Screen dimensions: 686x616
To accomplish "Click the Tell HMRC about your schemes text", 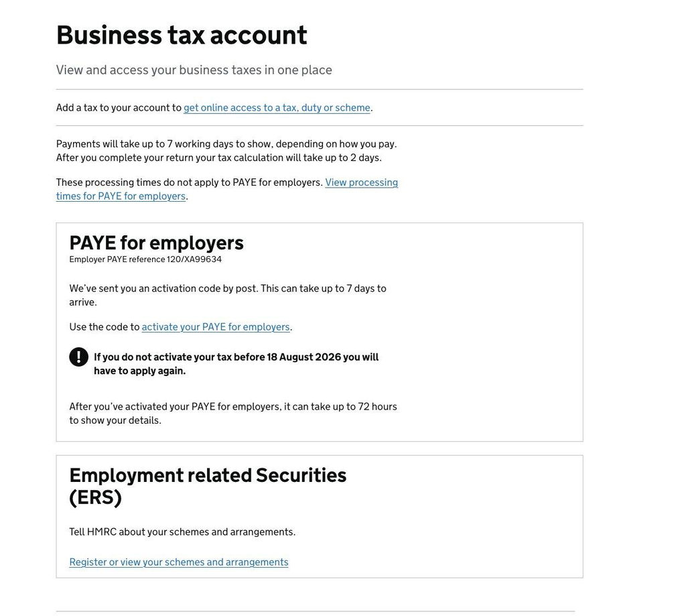I will click(x=182, y=532).
